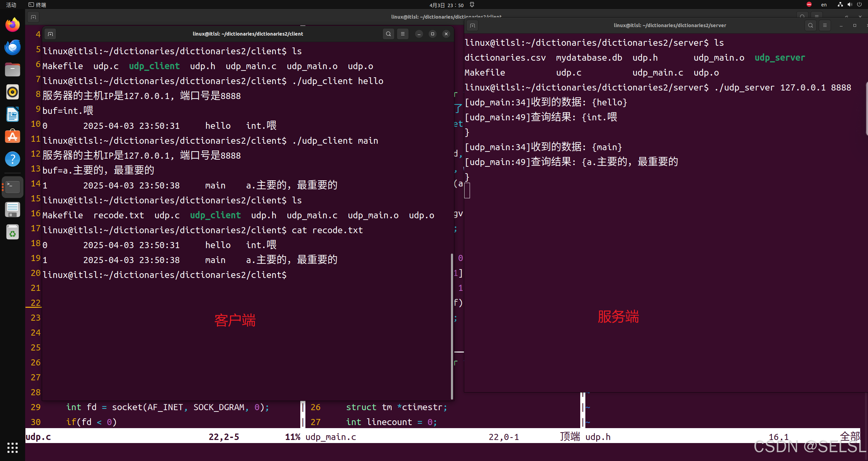868x461 pixels.
Task: Open the text editor from the dock
Action: 12,209
